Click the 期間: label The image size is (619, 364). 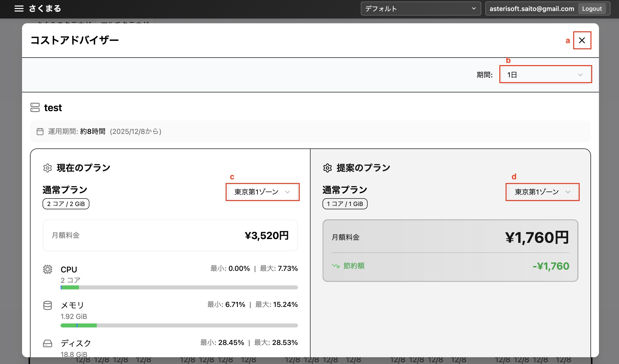coord(485,75)
